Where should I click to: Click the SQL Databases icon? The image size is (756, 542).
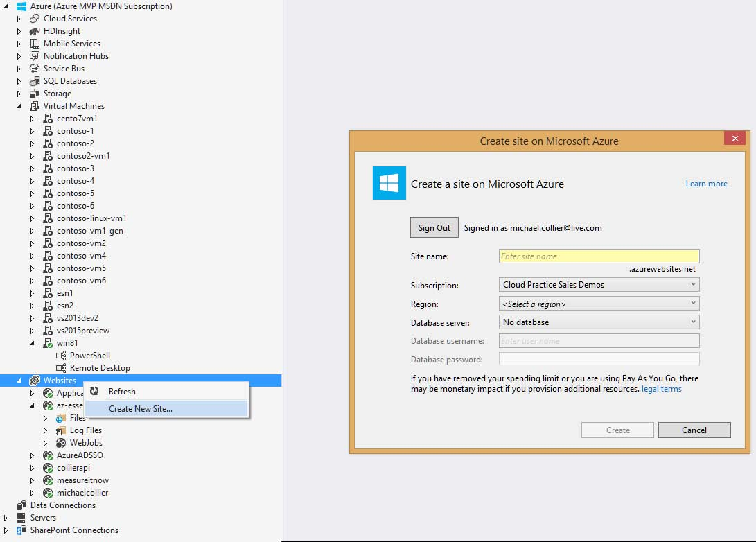tap(35, 81)
